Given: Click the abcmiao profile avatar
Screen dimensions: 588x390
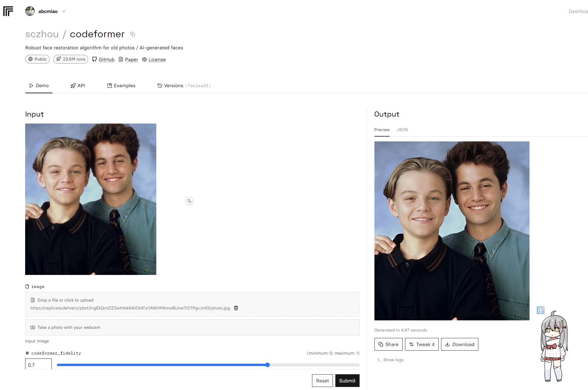Looking at the screenshot, I should coord(30,11).
